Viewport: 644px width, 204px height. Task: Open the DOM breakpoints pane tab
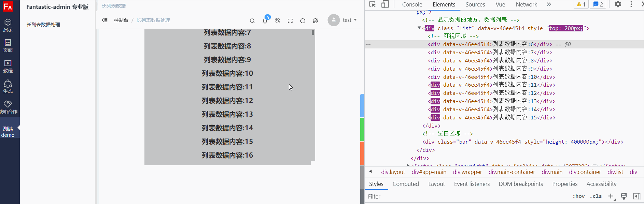[x=521, y=184]
